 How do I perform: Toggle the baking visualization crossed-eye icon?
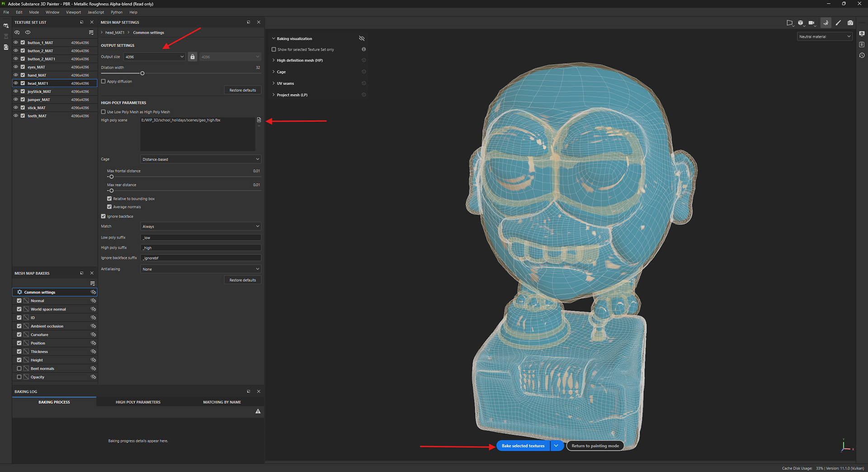coord(362,38)
